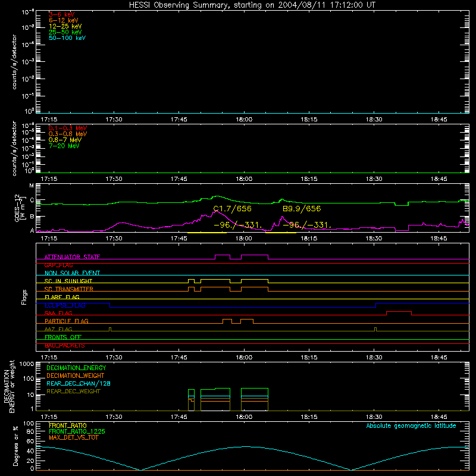
Task: Click the MAX_DET_VS_TOT legend entry
Action: tap(73, 437)
